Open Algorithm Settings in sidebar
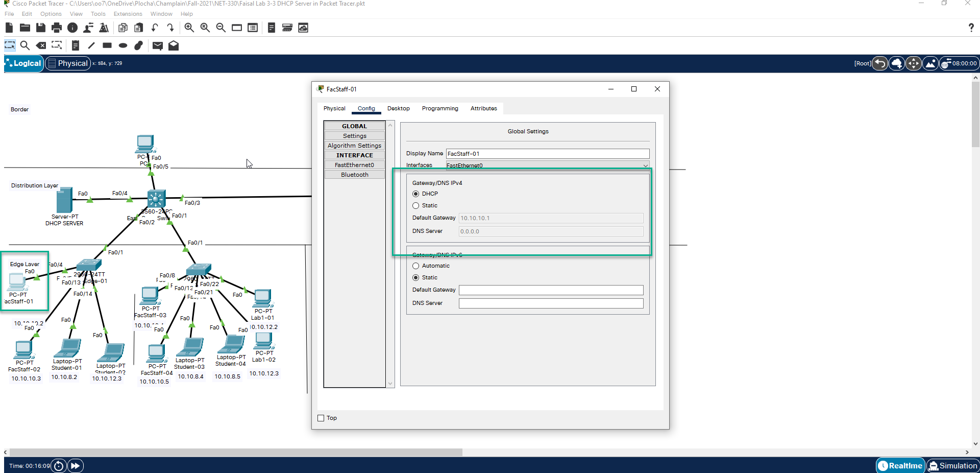Screen dimensions: 980x473 click(355, 146)
